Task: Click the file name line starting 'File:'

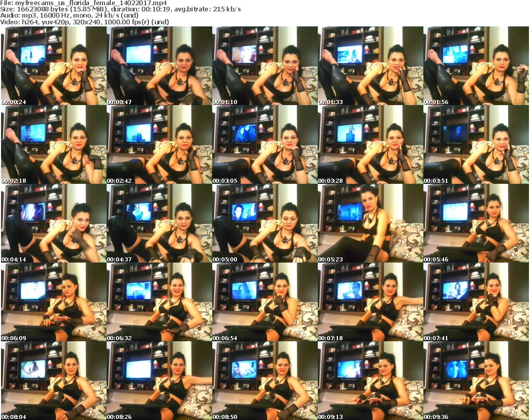Action: click(x=83, y=3)
